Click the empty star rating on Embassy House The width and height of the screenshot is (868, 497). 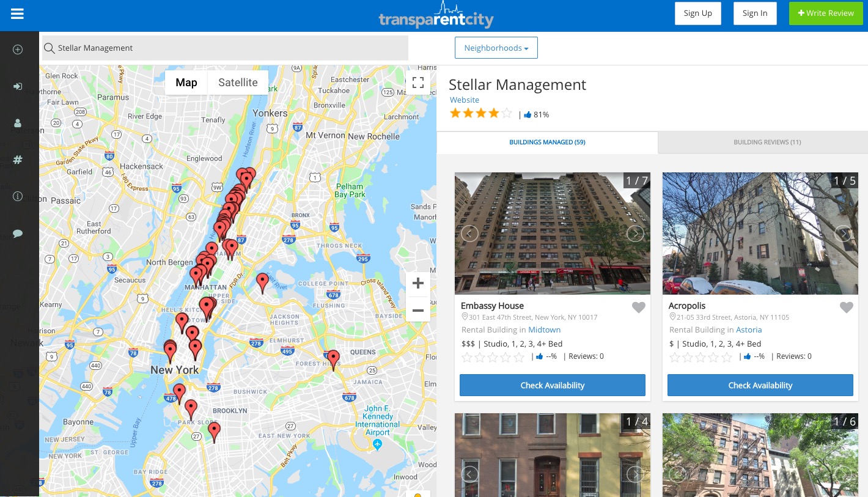493,357
